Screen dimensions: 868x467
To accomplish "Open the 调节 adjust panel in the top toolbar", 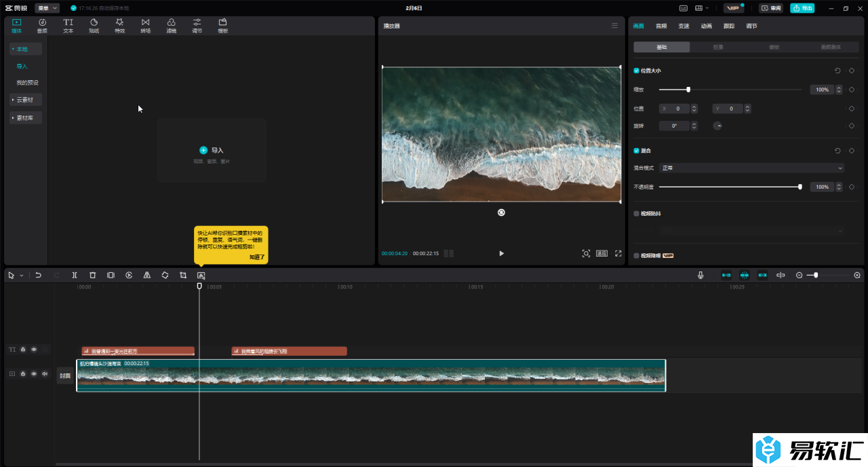I will tap(197, 26).
